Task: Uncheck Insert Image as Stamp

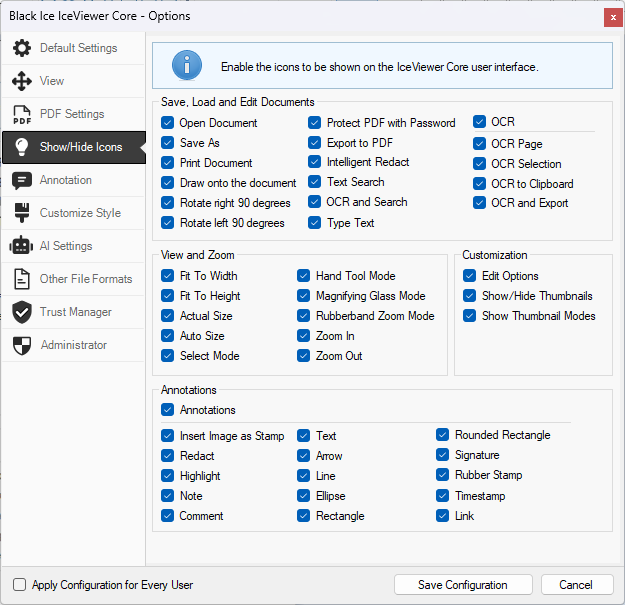Action: (167, 436)
